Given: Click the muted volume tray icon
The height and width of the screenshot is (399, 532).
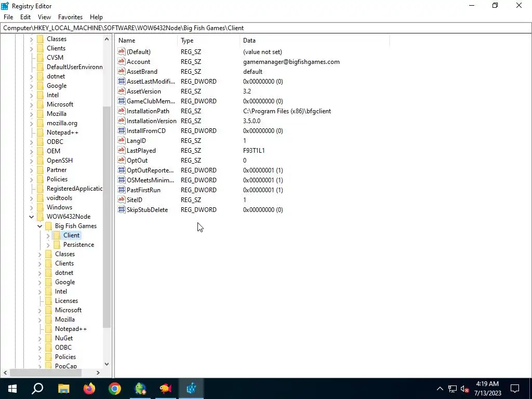Looking at the screenshot, I should click(464, 389).
